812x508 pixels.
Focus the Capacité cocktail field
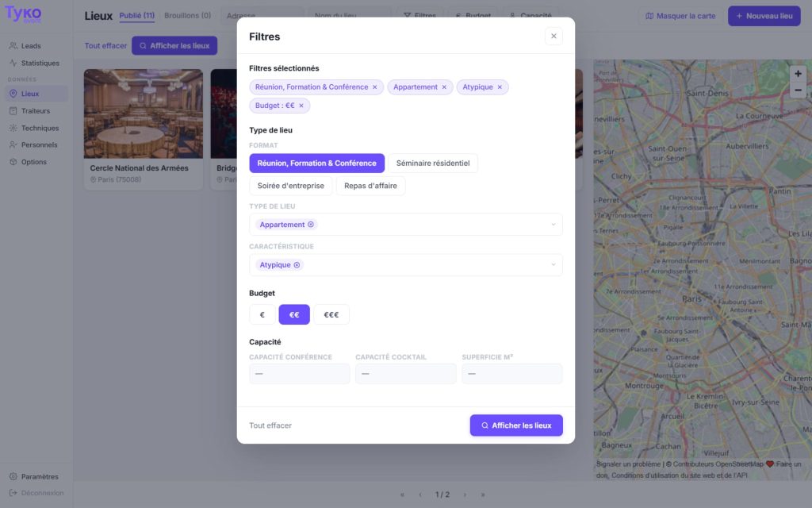405,374
